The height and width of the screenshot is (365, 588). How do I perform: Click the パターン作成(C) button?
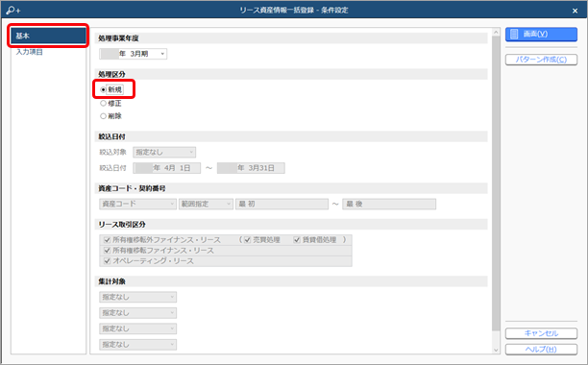click(x=541, y=60)
